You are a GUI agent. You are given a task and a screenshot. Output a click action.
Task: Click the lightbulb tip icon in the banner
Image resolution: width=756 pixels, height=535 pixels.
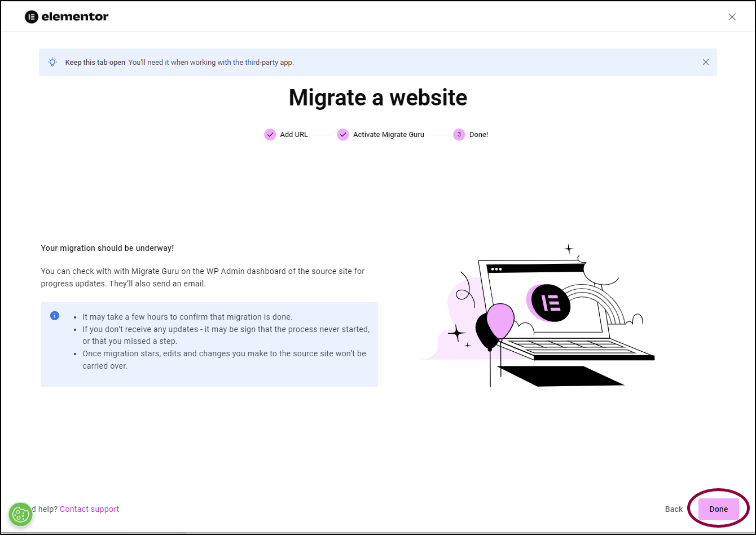(x=52, y=62)
